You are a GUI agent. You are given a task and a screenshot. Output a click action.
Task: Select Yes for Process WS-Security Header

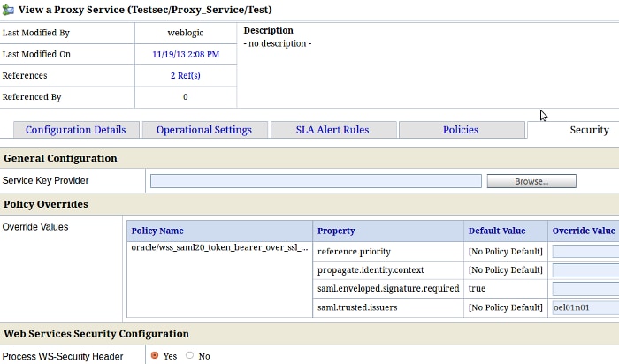pyautogui.click(x=155, y=355)
